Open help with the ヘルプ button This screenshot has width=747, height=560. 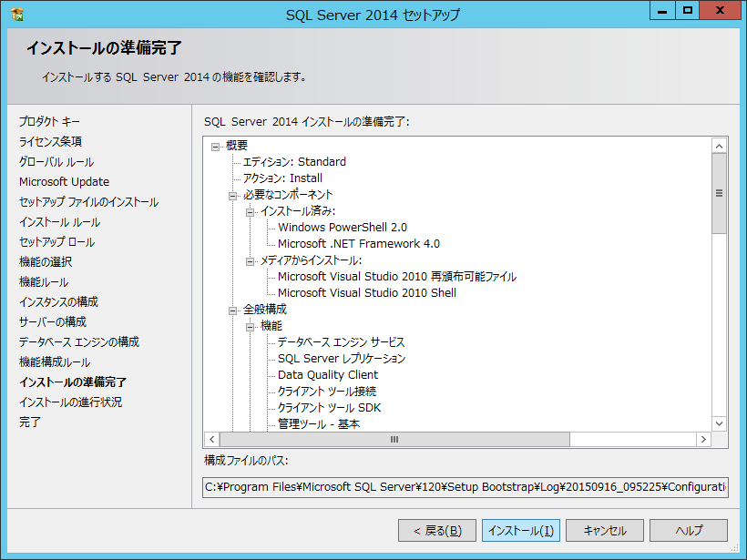(x=689, y=531)
